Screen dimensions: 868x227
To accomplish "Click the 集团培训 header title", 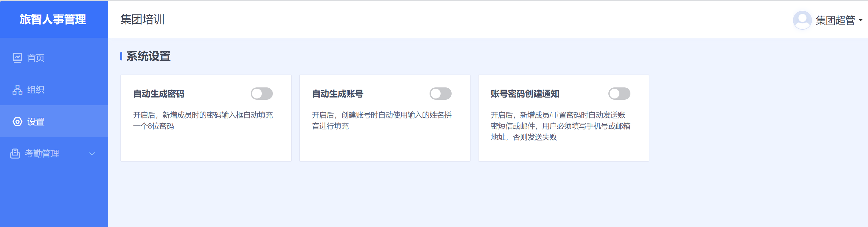I will (142, 19).
